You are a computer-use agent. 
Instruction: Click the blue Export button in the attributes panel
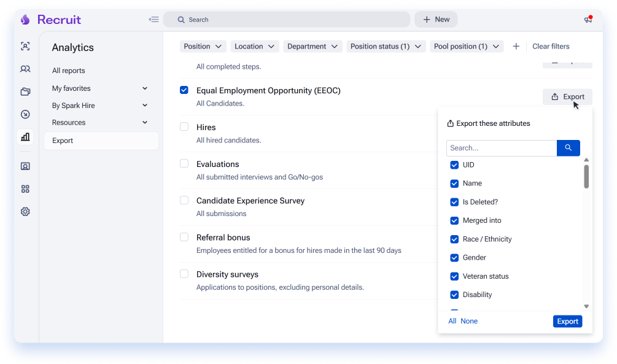point(567,321)
